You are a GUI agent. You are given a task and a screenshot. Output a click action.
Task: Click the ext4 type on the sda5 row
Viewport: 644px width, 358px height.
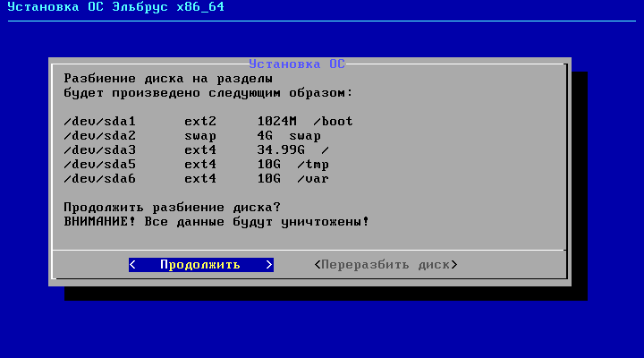click(200, 165)
